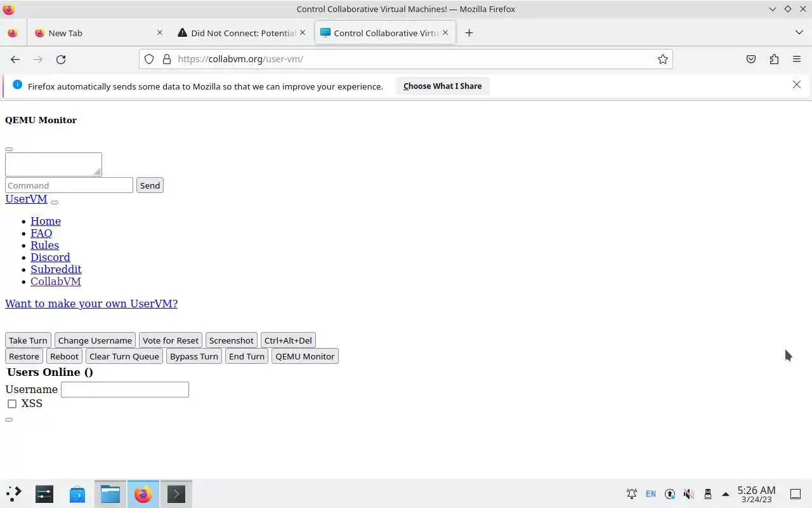The image size is (812, 508).
Task: Focus the Username text field
Action: pos(125,389)
